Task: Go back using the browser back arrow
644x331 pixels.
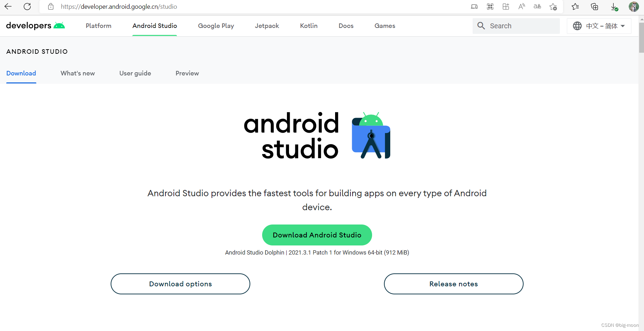Action: click(8, 6)
